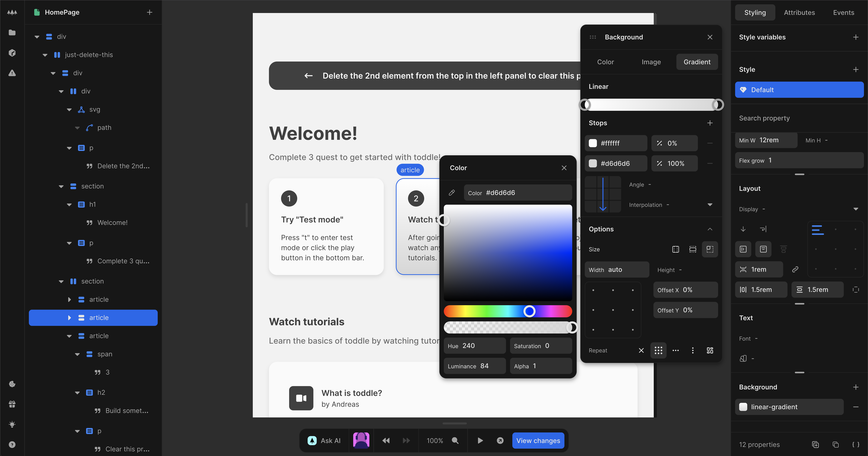Select the no-repeat X option
This screenshot has height=456, width=868.
[x=641, y=350]
